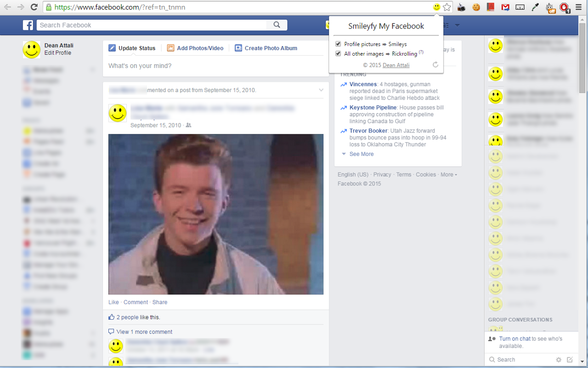Open the account dropdown arrow in header
Viewport: 588px width, 368px height.
click(x=457, y=25)
